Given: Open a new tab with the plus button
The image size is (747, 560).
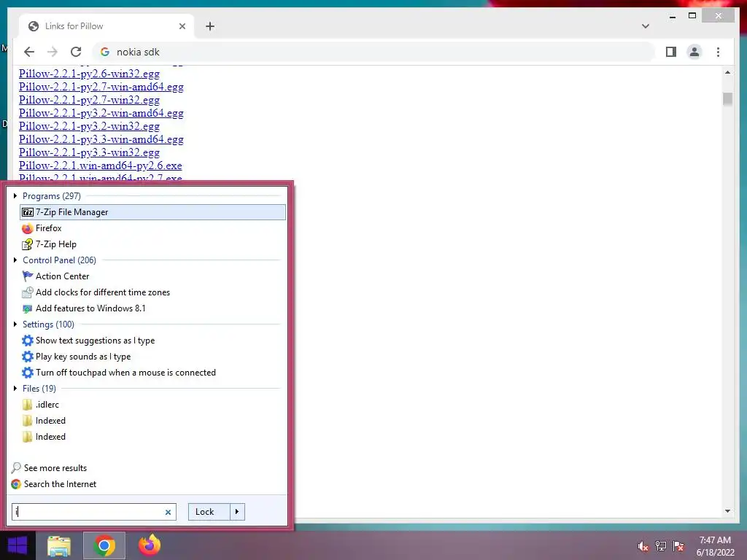Looking at the screenshot, I should [210, 26].
